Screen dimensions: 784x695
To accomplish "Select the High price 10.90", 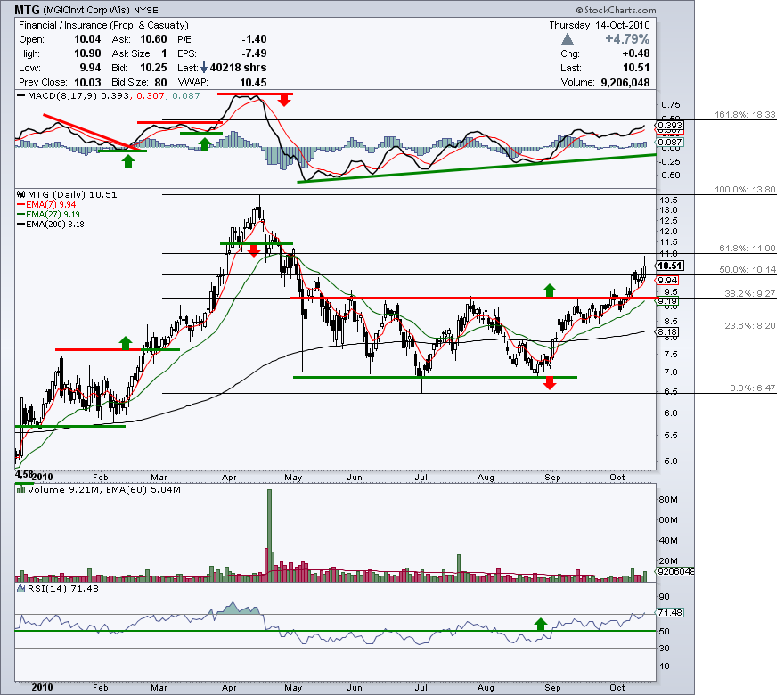I will tap(87, 53).
